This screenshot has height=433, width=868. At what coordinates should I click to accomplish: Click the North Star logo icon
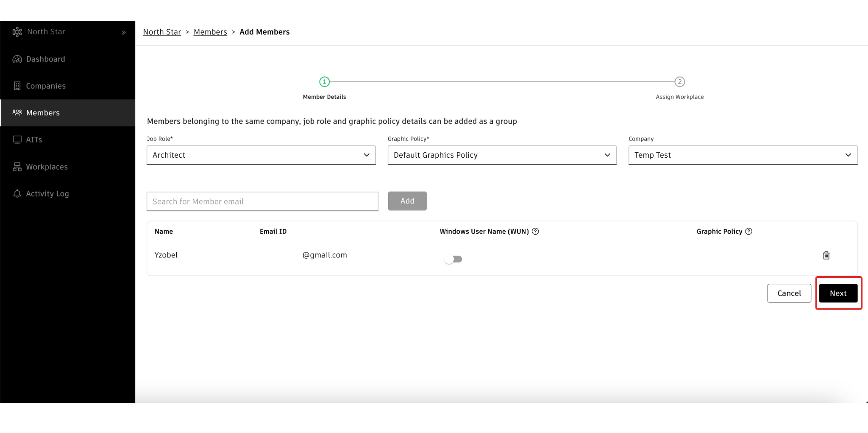click(17, 32)
